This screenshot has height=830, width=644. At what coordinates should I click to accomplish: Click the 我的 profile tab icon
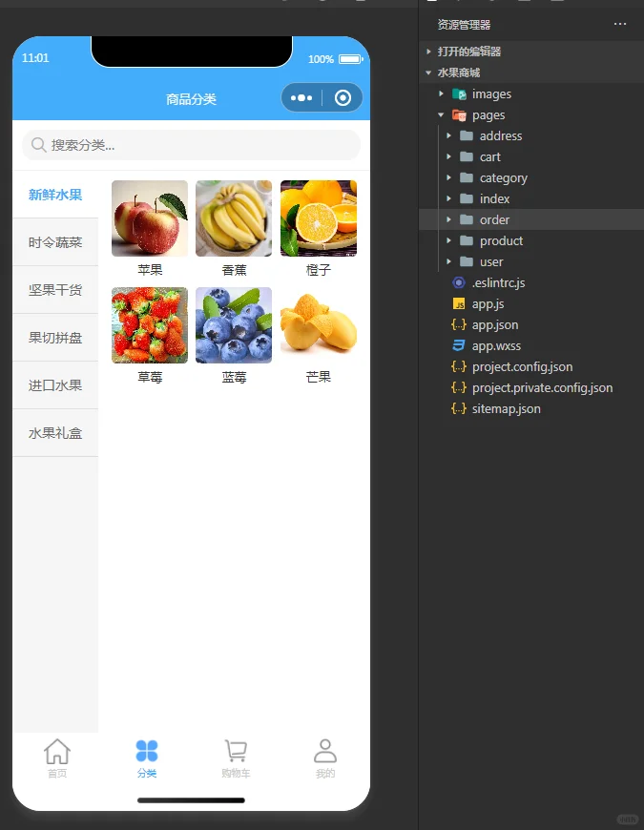pos(325,751)
